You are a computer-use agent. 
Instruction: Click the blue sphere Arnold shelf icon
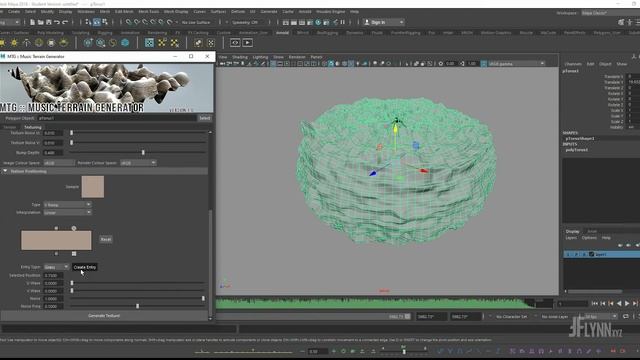[x=125, y=42]
